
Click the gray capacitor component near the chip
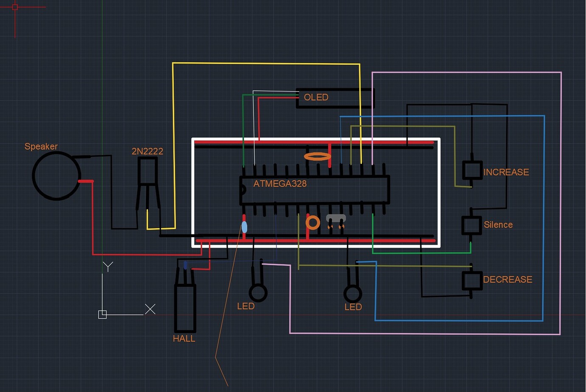click(x=335, y=218)
